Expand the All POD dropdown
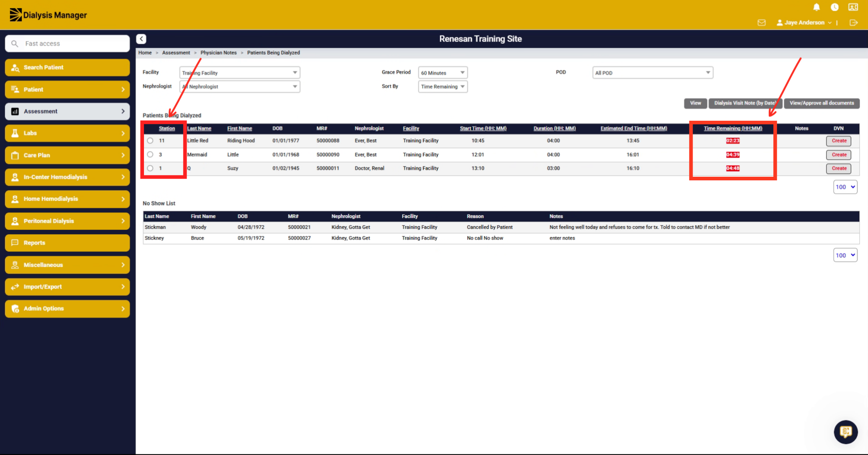 tap(652, 73)
